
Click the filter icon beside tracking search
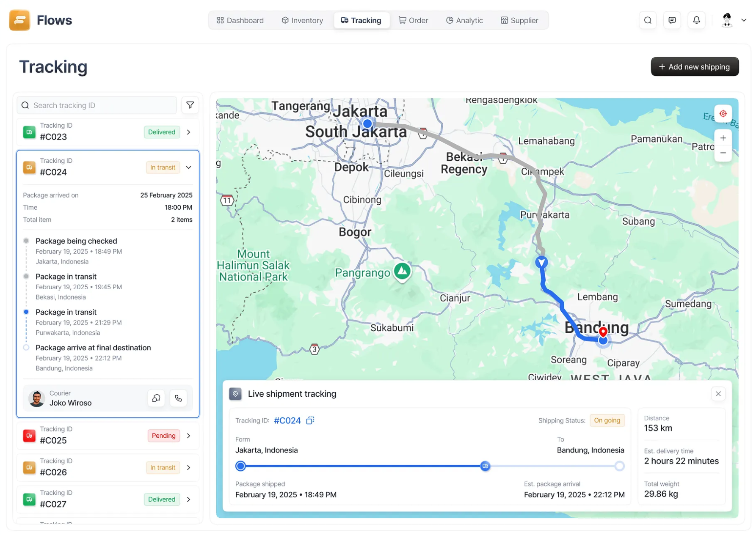190,105
